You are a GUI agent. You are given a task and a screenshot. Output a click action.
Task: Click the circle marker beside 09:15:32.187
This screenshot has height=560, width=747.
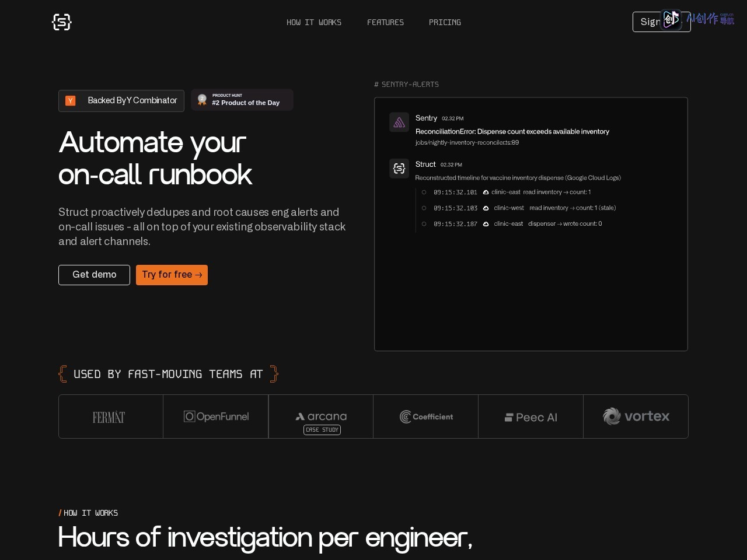[x=424, y=223]
